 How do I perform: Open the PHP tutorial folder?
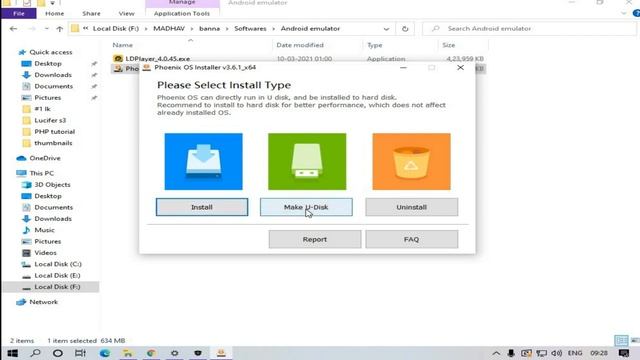click(x=54, y=132)
